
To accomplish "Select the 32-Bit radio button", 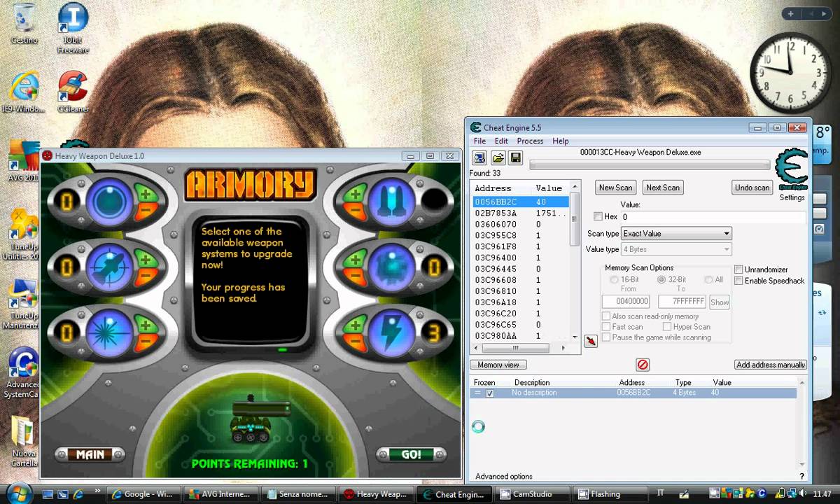I will pos(661,279).
